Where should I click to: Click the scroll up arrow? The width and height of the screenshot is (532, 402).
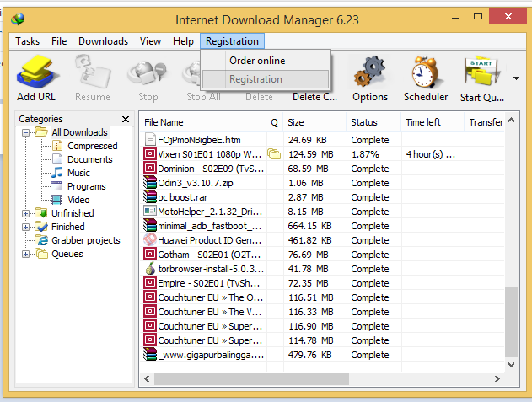512,120
